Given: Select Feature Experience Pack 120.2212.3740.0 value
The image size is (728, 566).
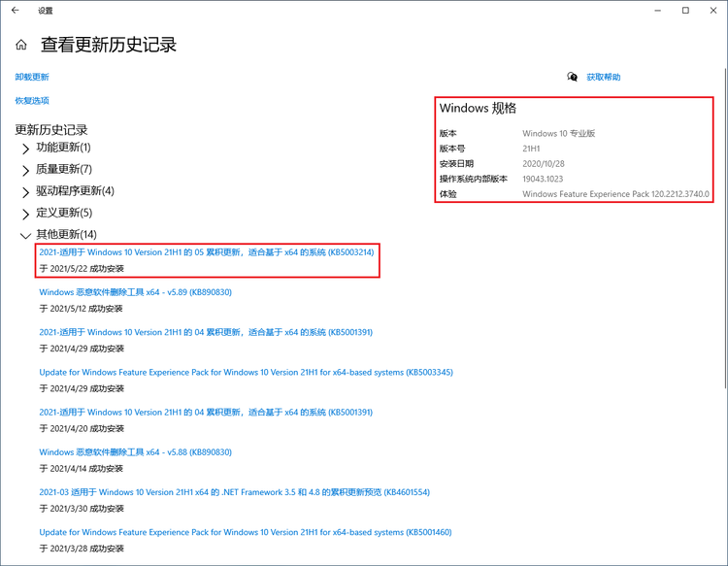Looking at the screenshot, I should [615, 194].
